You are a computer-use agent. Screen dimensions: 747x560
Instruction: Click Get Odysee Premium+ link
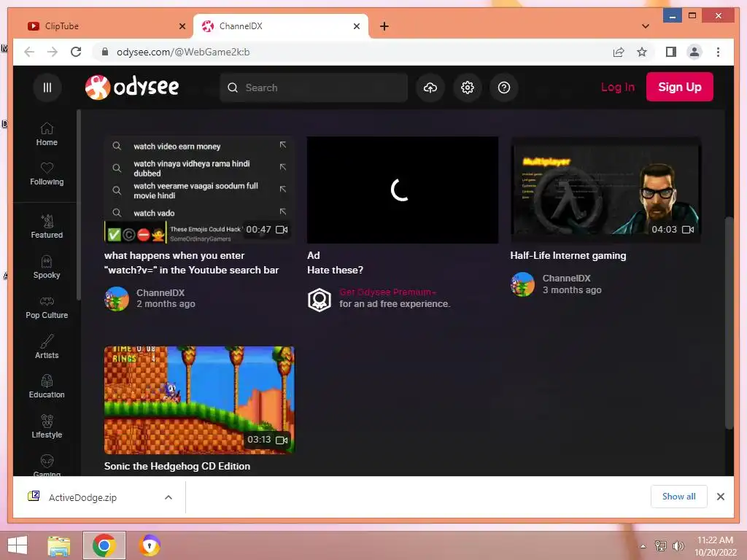tap(387, 292)
